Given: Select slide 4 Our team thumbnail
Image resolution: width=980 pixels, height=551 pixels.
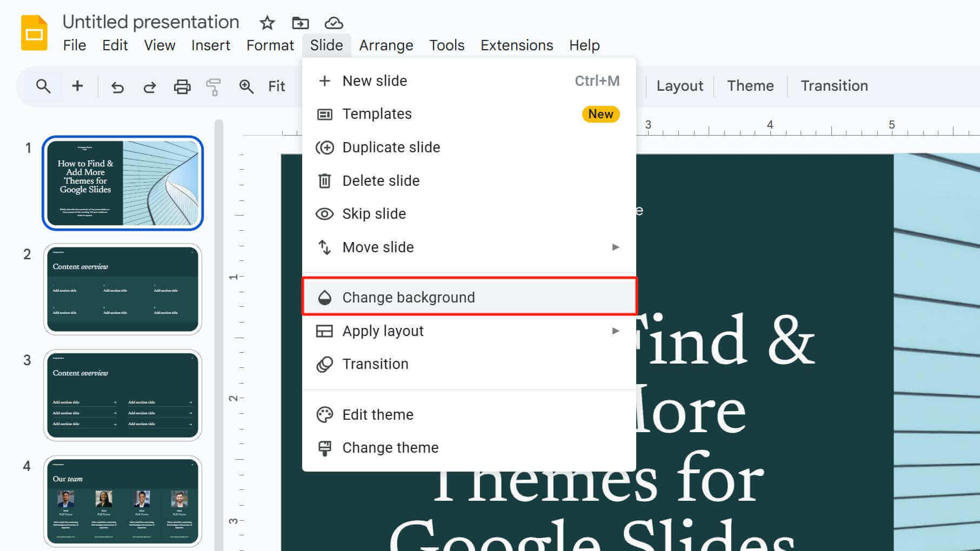Looking at the screenshot, I should click(x=123, y=501).
